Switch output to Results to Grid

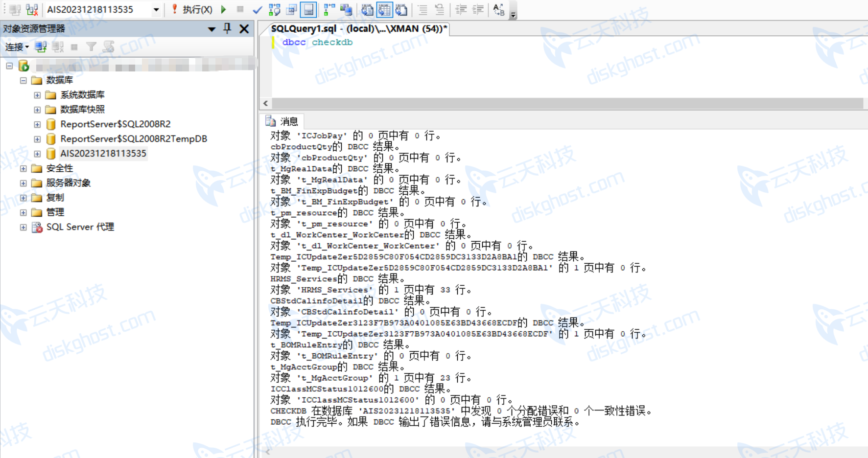[x=384, y=9]
